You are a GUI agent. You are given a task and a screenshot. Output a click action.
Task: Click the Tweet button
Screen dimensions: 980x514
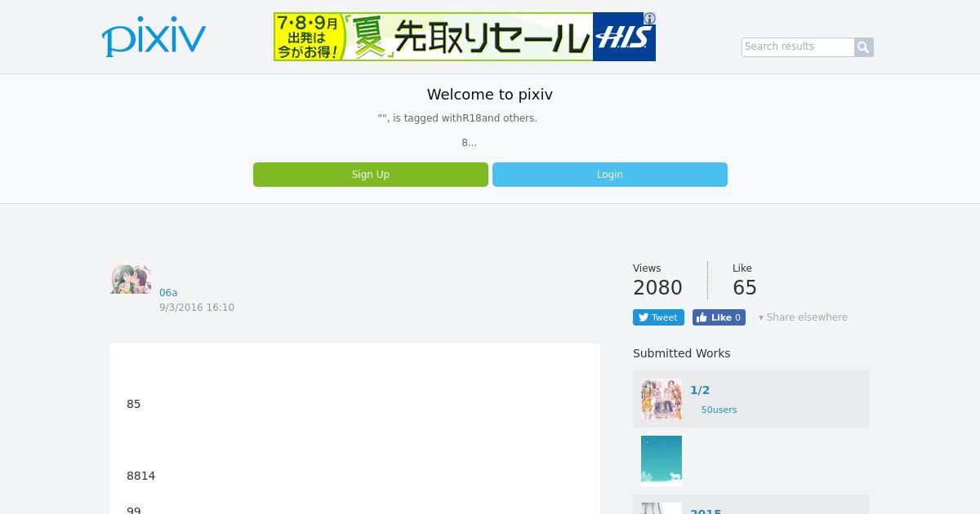click(658, 317)
